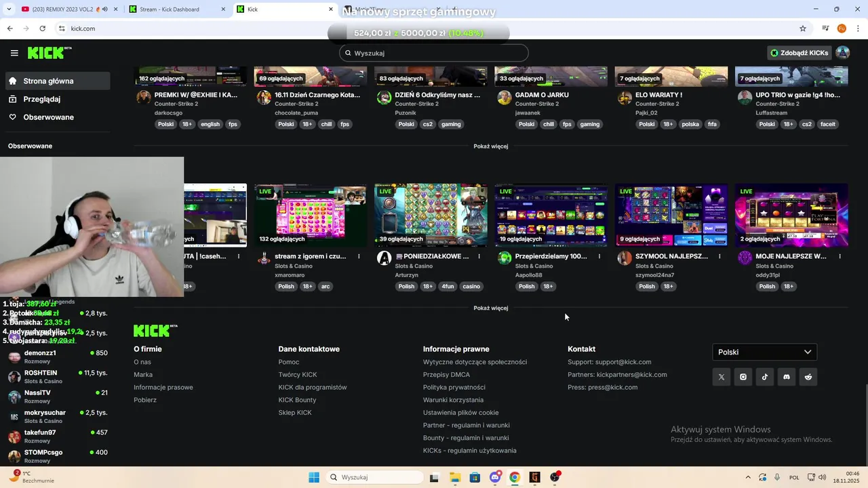This screenshot has height=488, width=868.
Task: Open the Windows Start menu
Action: 314,477
